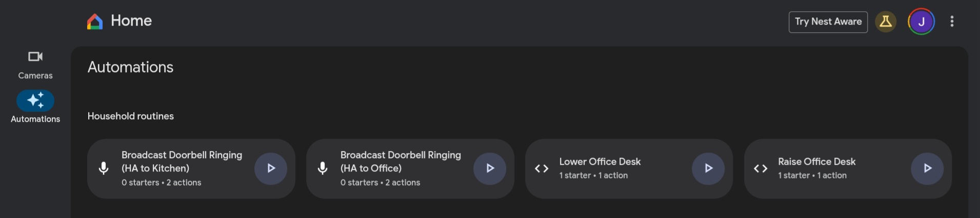Run the Raise Office Desk routine
This screenshot has width=980, height=218.
tap(927, 168)
